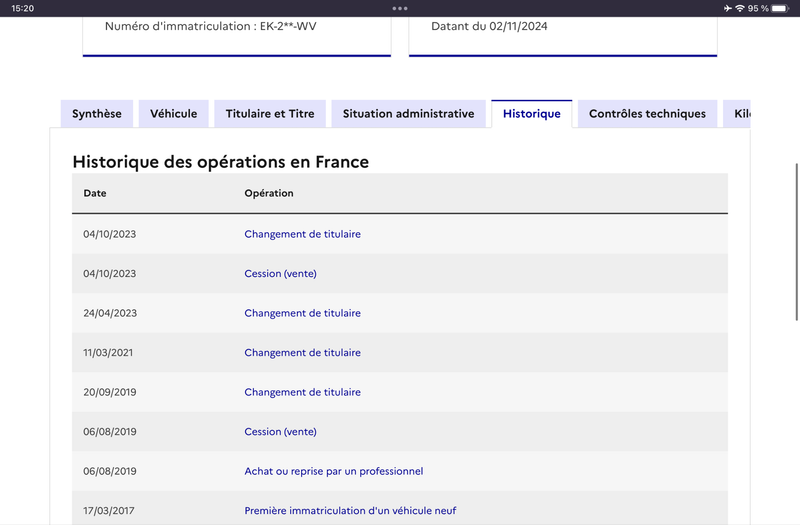Click the Date column header
The height and width of the screenshot is (525, 800).
[95, 193]
